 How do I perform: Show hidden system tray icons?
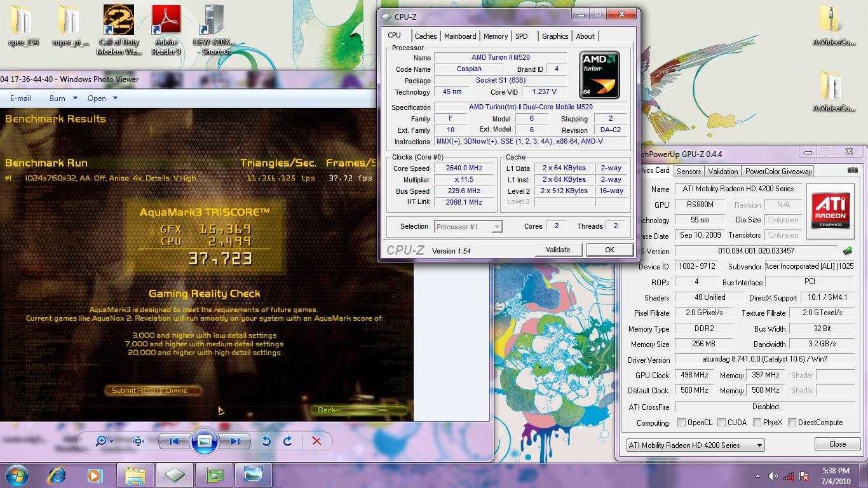click(758, 476)
